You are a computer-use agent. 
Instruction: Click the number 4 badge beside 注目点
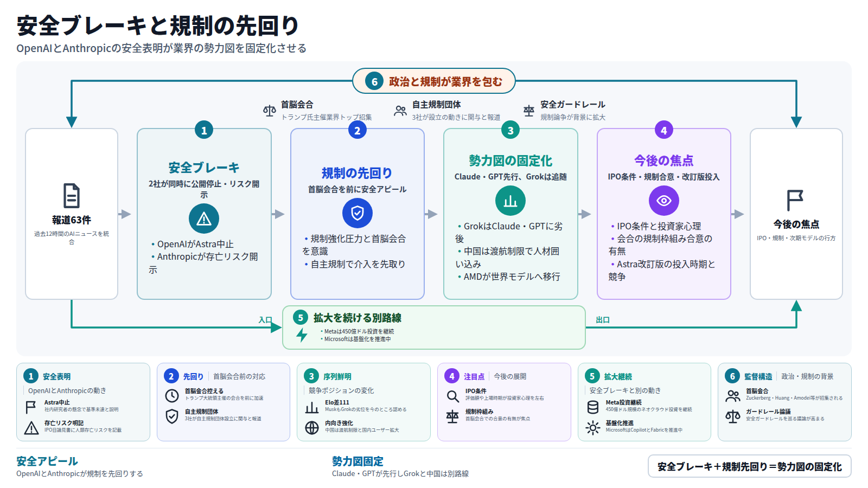[x=452, y=376]
